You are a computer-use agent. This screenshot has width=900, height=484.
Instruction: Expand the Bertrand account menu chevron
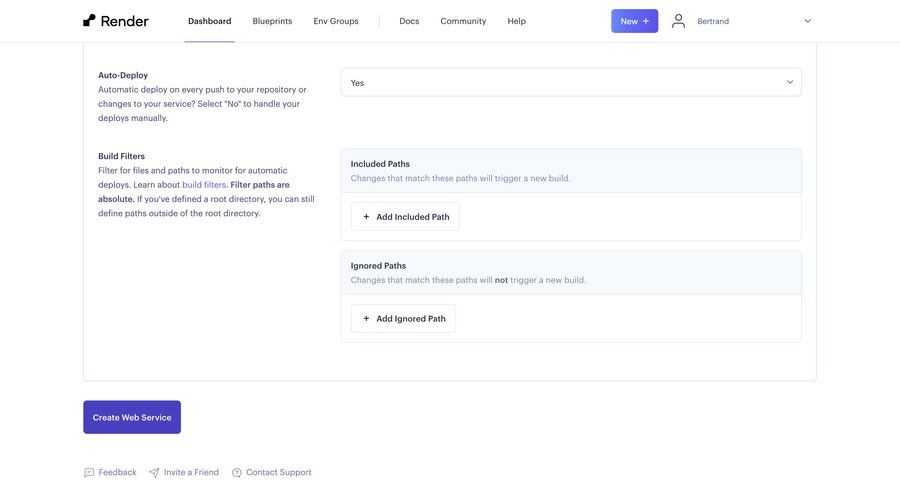(807, 21)
